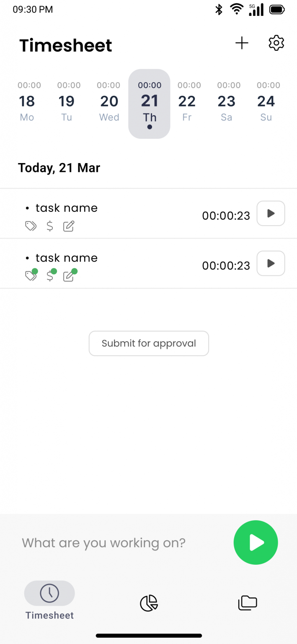Viewport: 297px width, 644px height.
Task: Tap the plus icon to add entry
Action: click(x=242, y=43)
